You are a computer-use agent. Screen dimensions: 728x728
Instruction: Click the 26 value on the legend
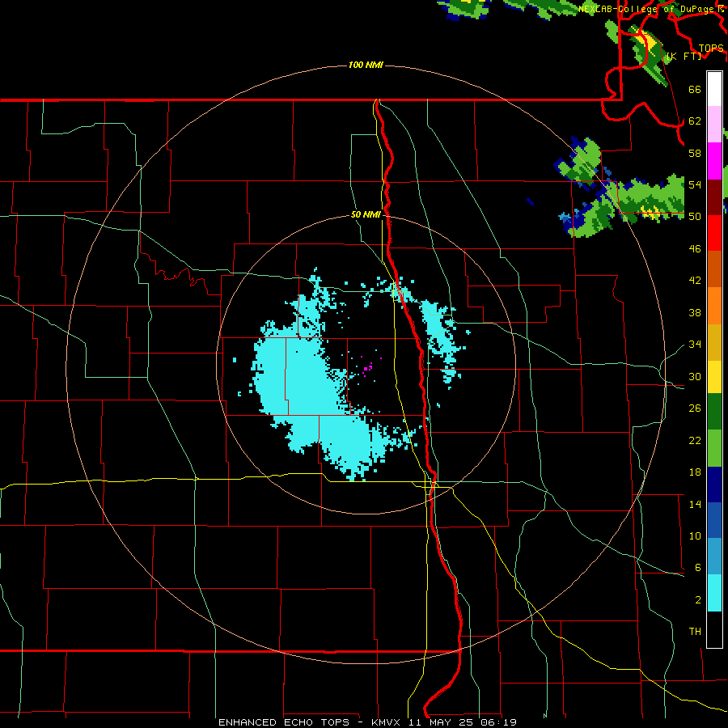(x=695, y=408)
